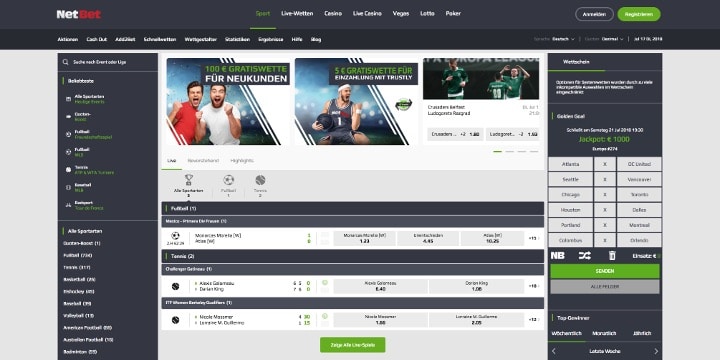Filter live events by Fußball ball icon
The height and width of the screenshot is (360, 720).
[x=228, y=180]
